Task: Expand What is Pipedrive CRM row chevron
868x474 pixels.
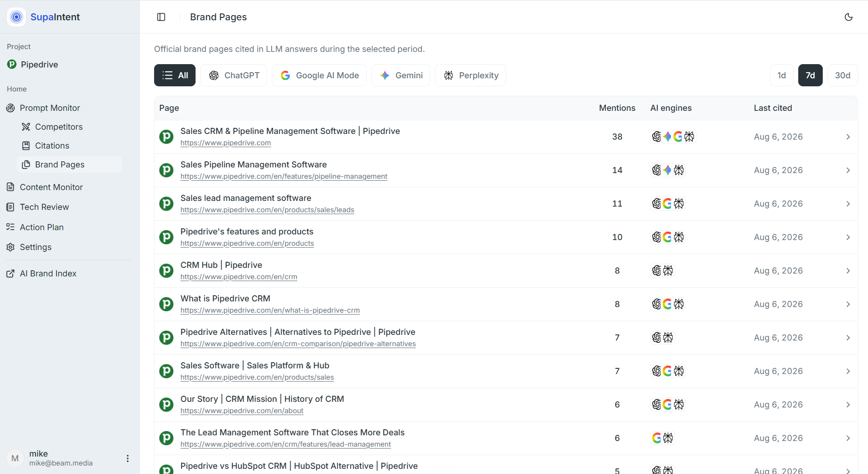Action: click(x=848, y=304)
